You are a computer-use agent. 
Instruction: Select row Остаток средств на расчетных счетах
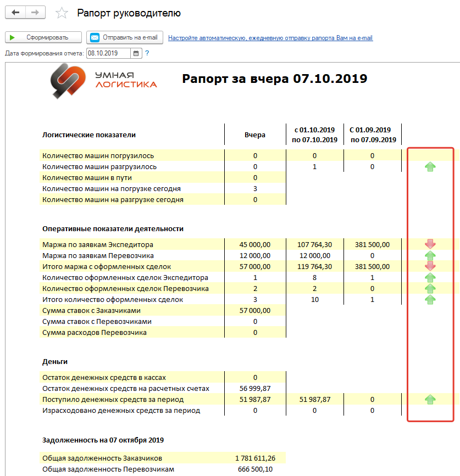(126, 389)
